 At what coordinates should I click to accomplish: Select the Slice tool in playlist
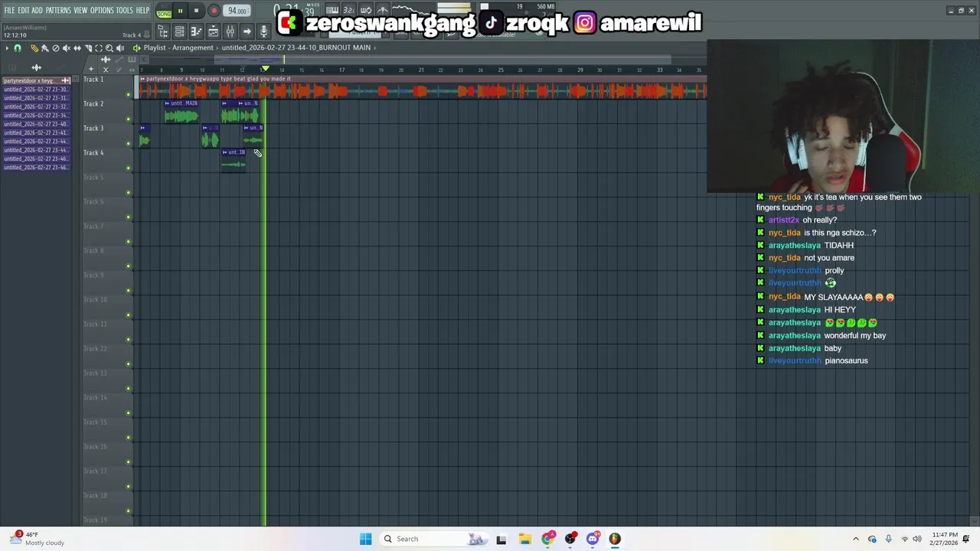88,48
